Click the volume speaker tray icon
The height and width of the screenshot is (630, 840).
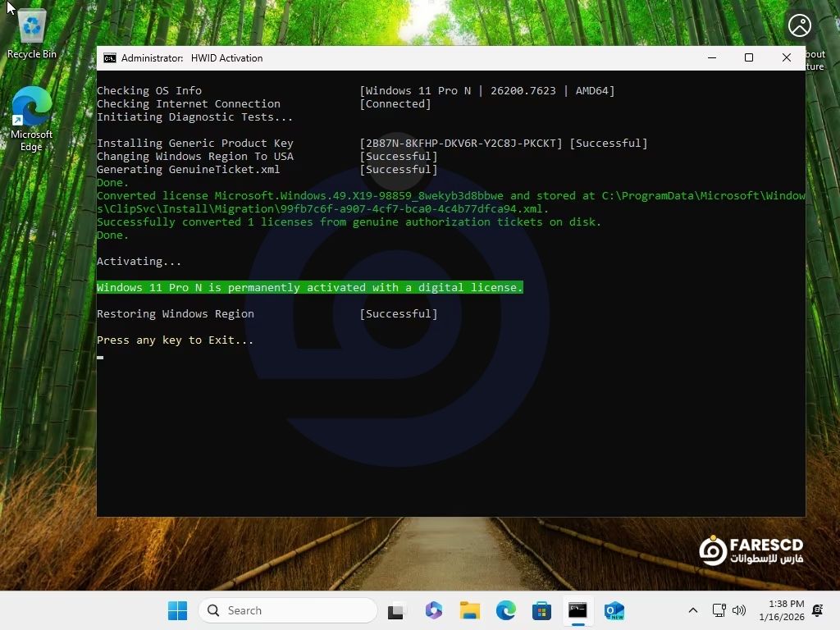[738, 610]
